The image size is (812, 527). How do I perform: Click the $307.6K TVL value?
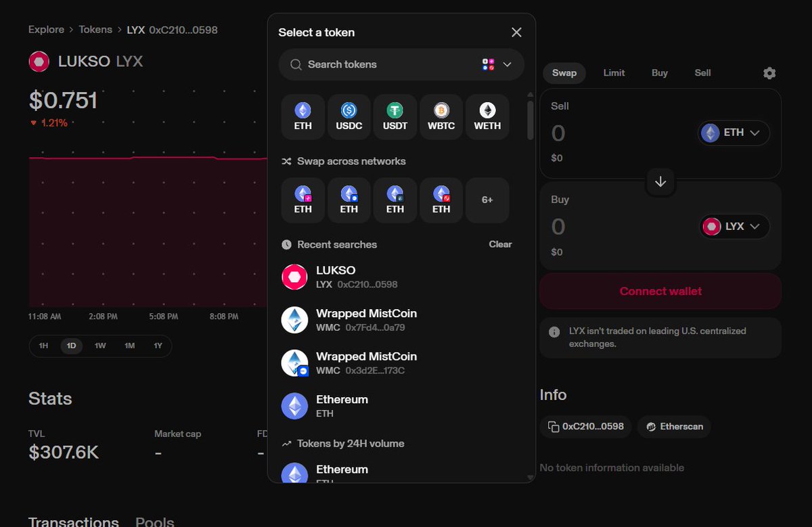64,453
